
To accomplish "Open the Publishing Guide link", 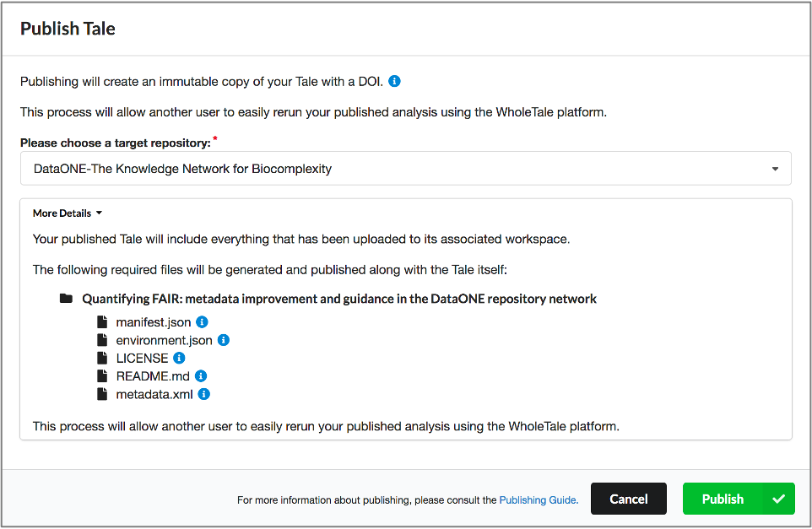I will click(539, 500).
